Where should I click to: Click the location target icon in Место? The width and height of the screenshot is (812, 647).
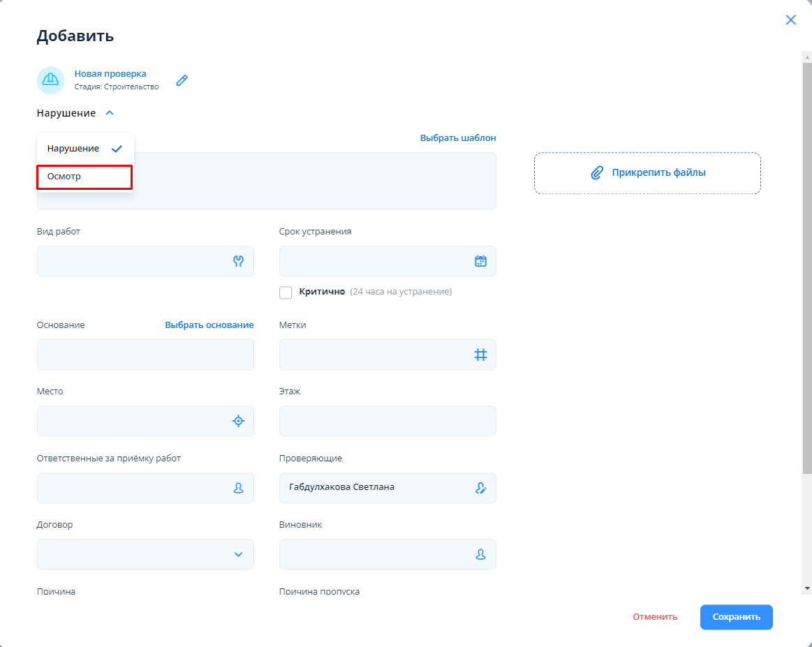pos(238,421)
